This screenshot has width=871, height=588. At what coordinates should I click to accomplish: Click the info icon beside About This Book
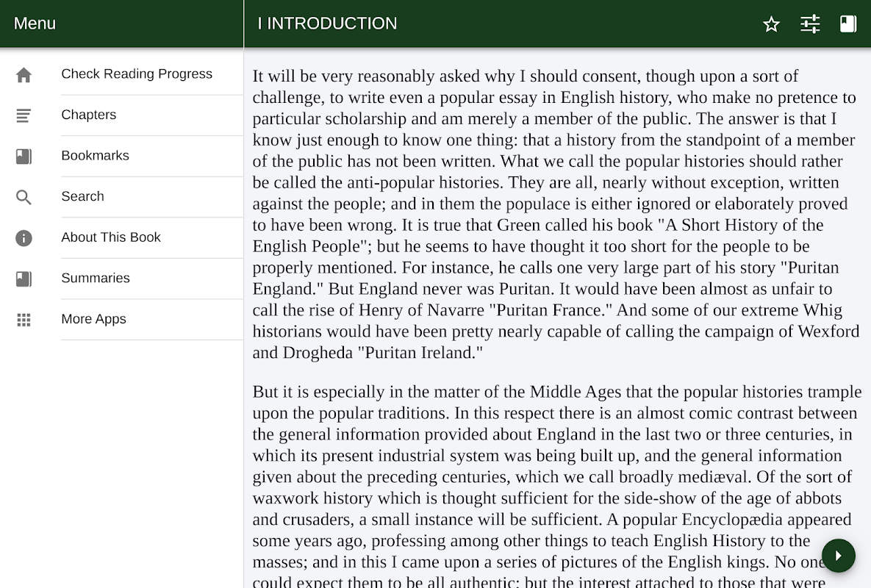pyautogui.click(x=24, y=238)
